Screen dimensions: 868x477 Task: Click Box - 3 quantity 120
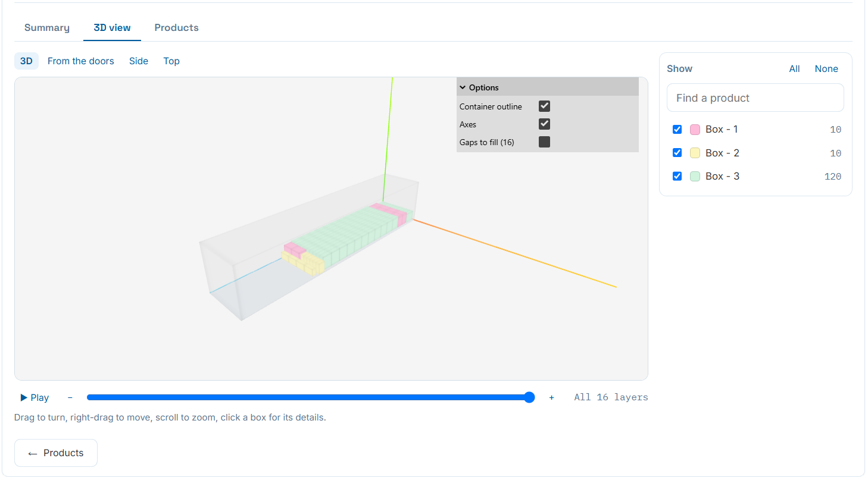pyautogui.click(x=832, y=177)
